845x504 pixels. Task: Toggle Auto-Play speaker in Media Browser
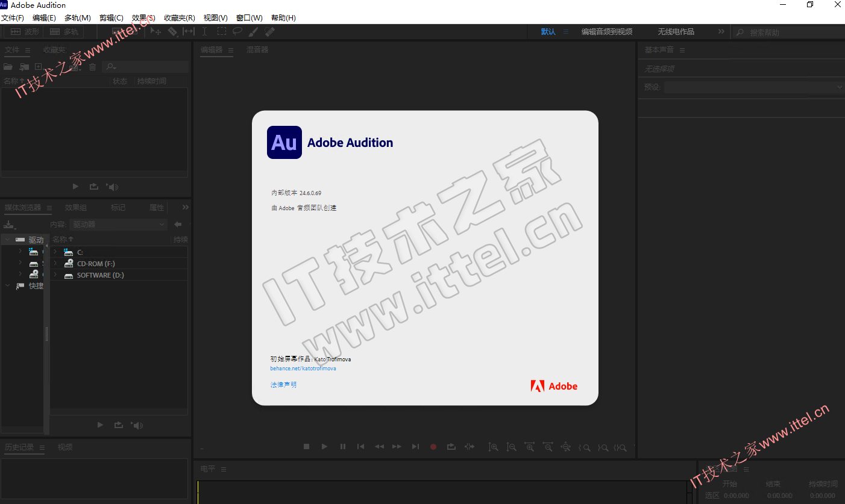[x=137, y=425]
